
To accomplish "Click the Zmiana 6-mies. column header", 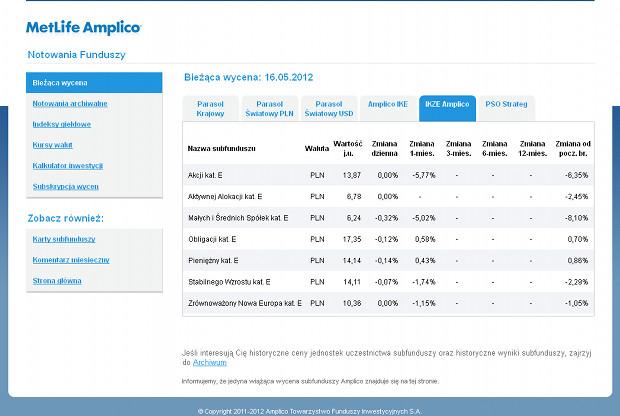I will coord(495,149).
